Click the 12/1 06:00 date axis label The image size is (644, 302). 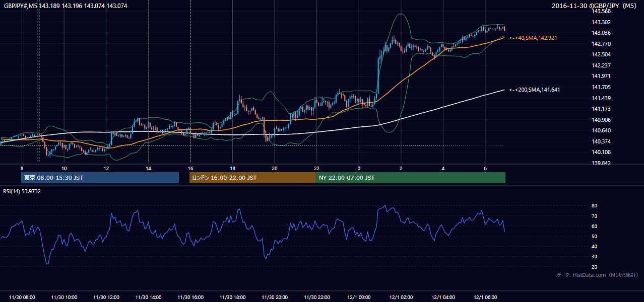coord(485,297)
